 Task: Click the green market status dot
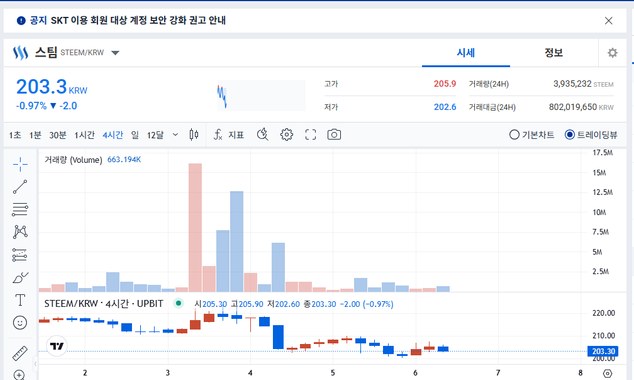pos(178,303)
